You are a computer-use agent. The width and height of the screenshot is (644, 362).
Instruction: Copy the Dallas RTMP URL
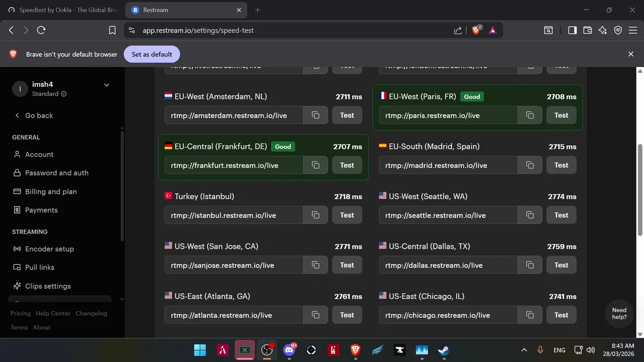click(530, 265)
